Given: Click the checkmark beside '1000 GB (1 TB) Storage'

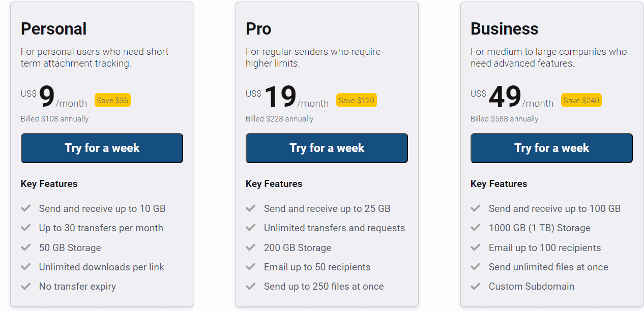Looking at the screenshot, I should pos(476,228).
